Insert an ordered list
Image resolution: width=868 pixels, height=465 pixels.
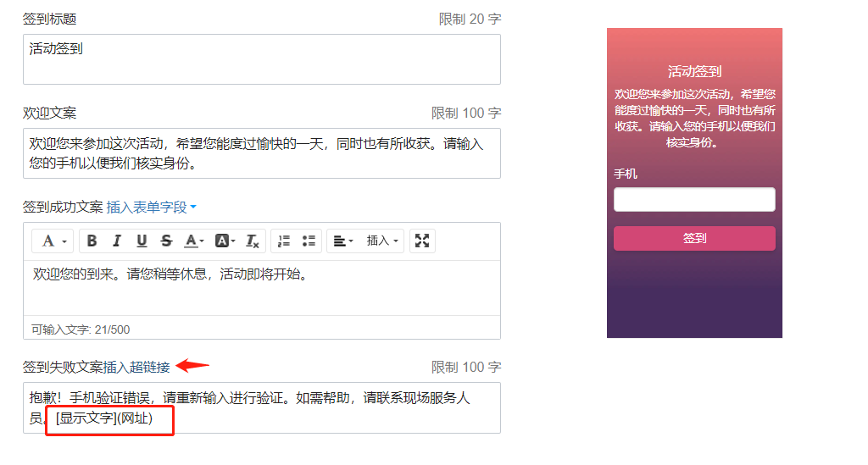(x=284, y=241)
